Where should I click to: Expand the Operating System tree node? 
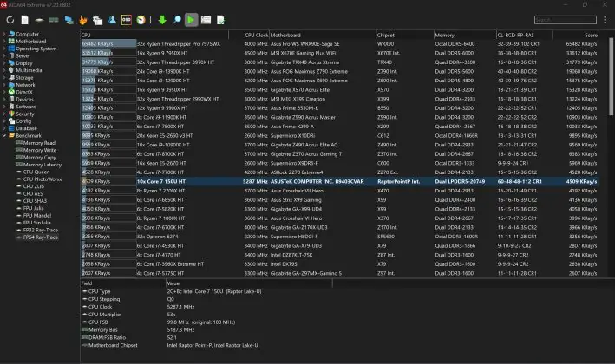click(x=4, y=49)
